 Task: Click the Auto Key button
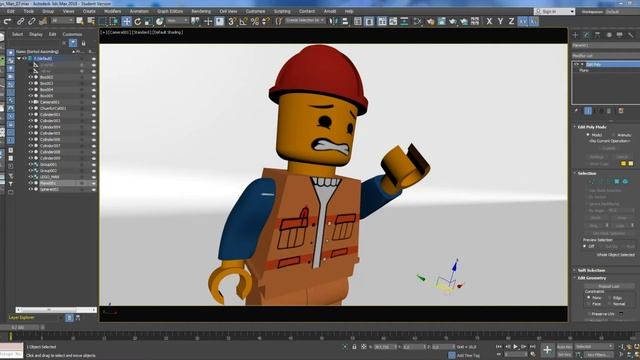tap(564, 347)
